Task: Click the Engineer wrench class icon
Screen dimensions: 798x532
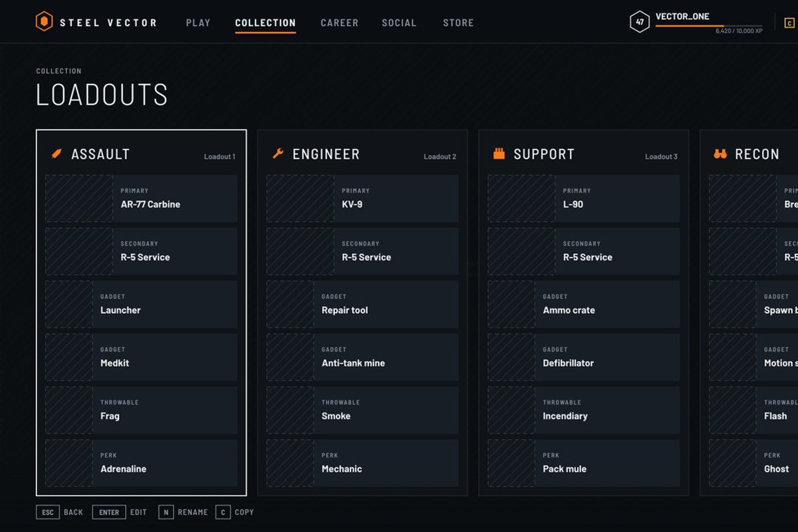Action: [278, 154]
